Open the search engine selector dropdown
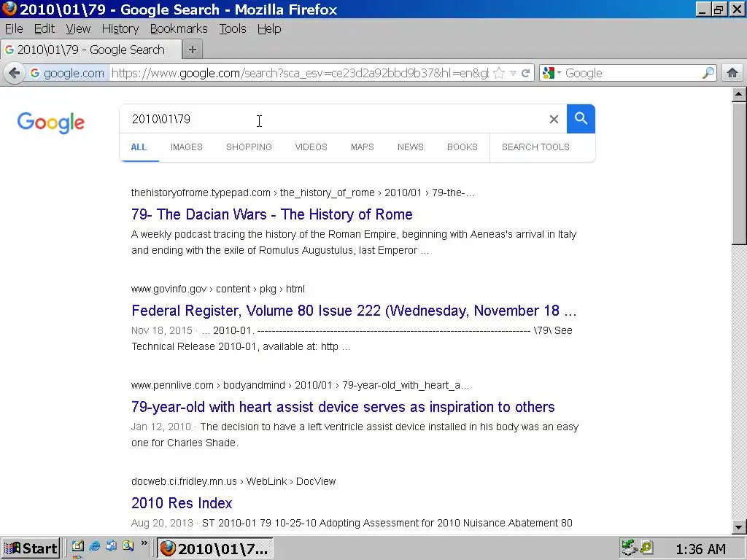747x560 pixels. pyautogui.click(x=552, y=73)
